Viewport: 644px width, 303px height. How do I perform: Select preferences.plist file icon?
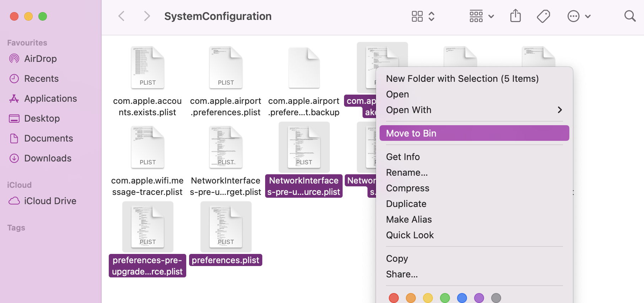pyautogui.click(x=226, y=227)
